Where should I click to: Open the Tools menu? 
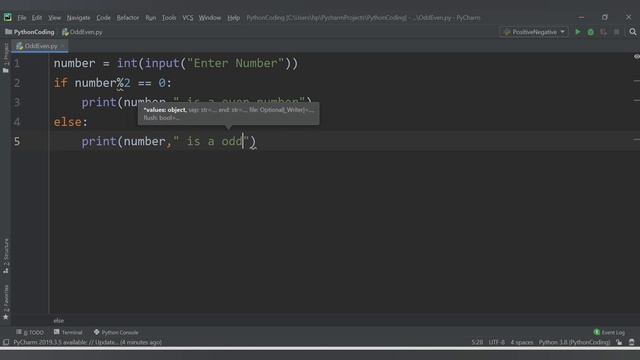tap(169, 18)
